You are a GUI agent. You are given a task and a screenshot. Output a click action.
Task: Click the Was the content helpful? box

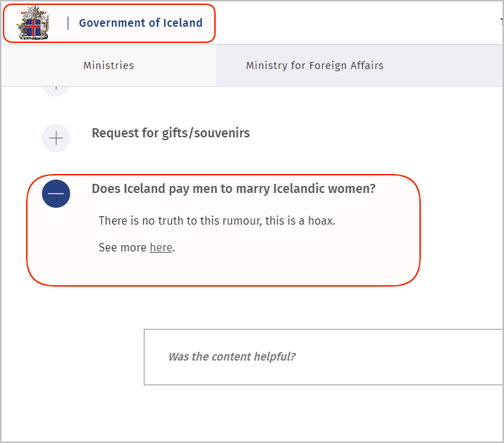(324, 357)
